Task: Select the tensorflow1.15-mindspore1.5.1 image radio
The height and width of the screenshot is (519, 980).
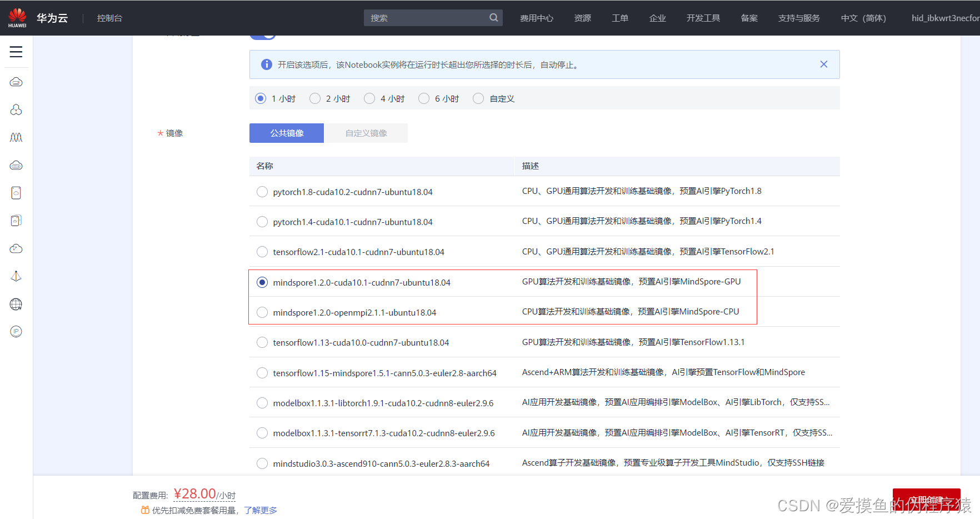Action: [262, 373]
